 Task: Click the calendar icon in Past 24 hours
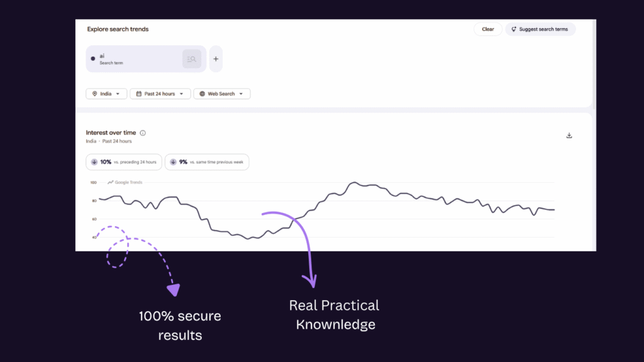click(139, 94)
